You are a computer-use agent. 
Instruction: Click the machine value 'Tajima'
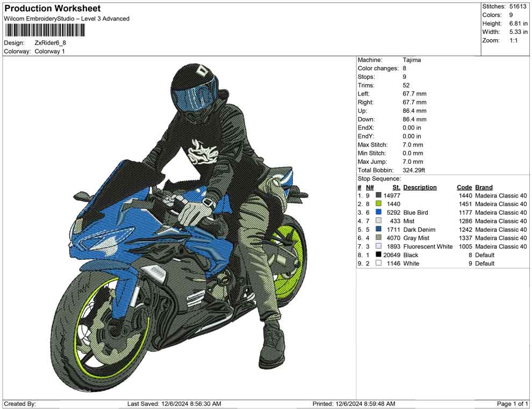(x=412, y=60)
